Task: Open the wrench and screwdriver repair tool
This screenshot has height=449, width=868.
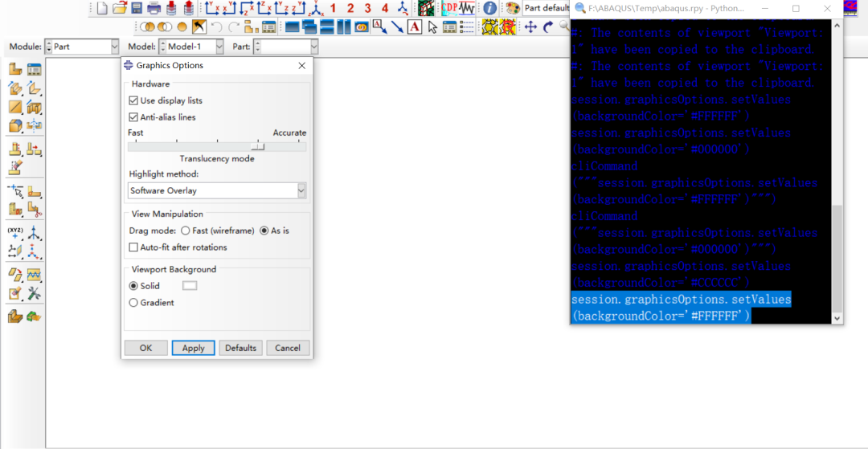Action: [35, 294]
